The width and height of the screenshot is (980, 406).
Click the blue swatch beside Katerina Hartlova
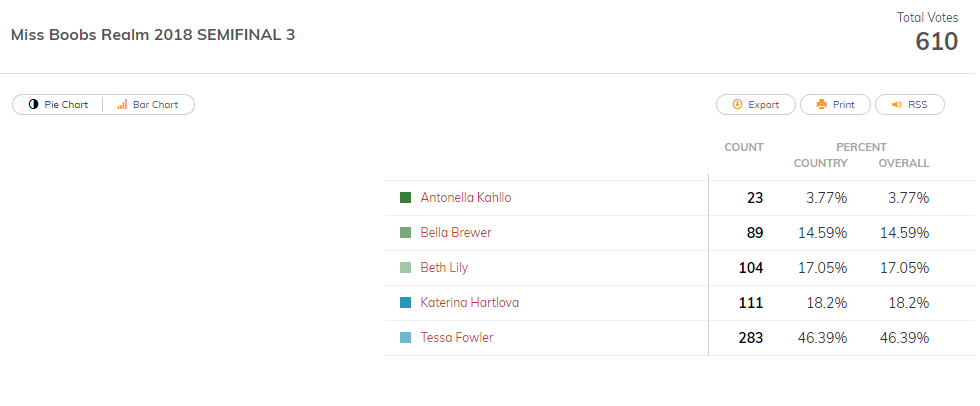(x=405, y=302)
